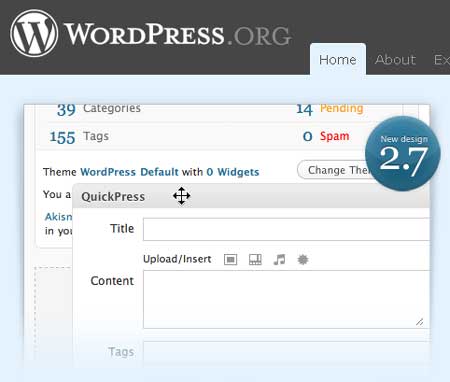Viewport: 450px width, 382px height.
Task: Click the QuickPress Content text area
Action: click(286, 299)
